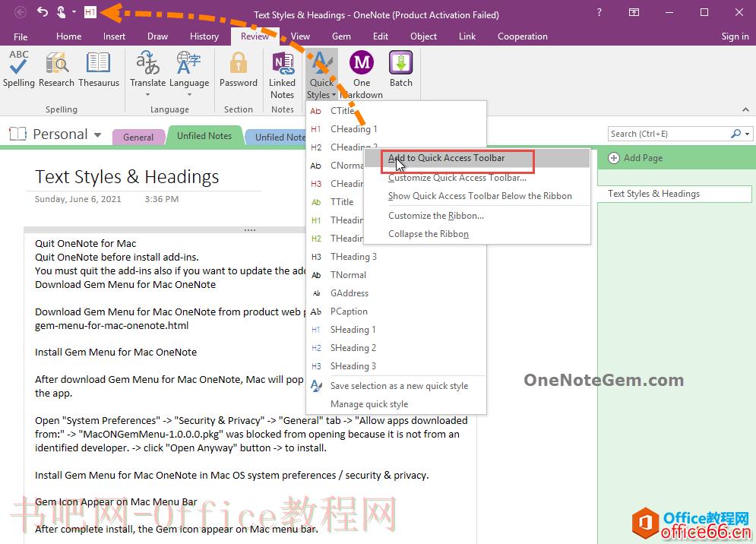Open the Gem tab

coord(341,36)
